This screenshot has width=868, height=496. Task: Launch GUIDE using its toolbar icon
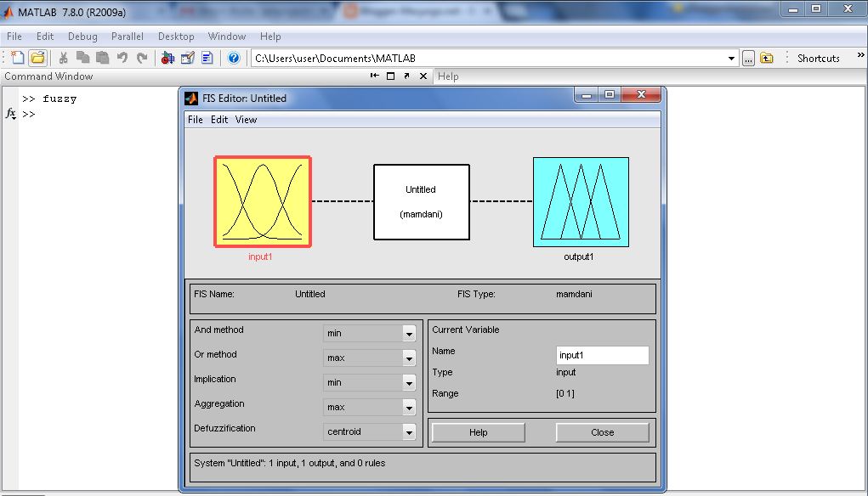tap(189, 58)
